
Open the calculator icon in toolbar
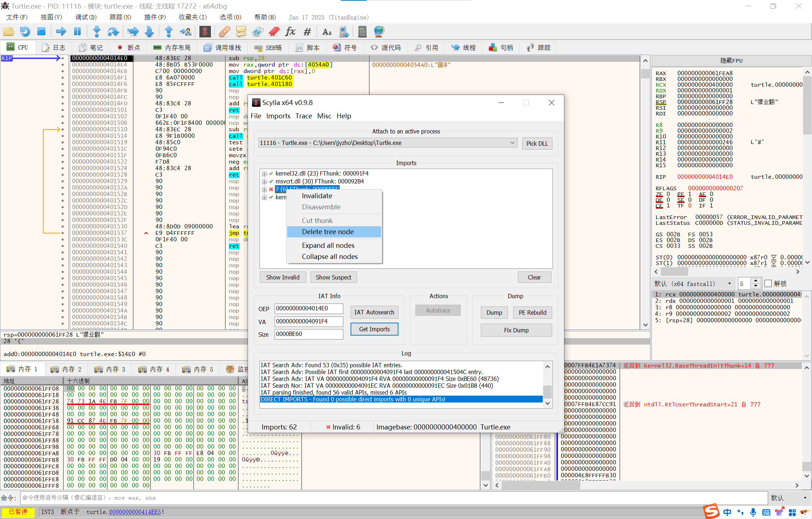[362, 32]
